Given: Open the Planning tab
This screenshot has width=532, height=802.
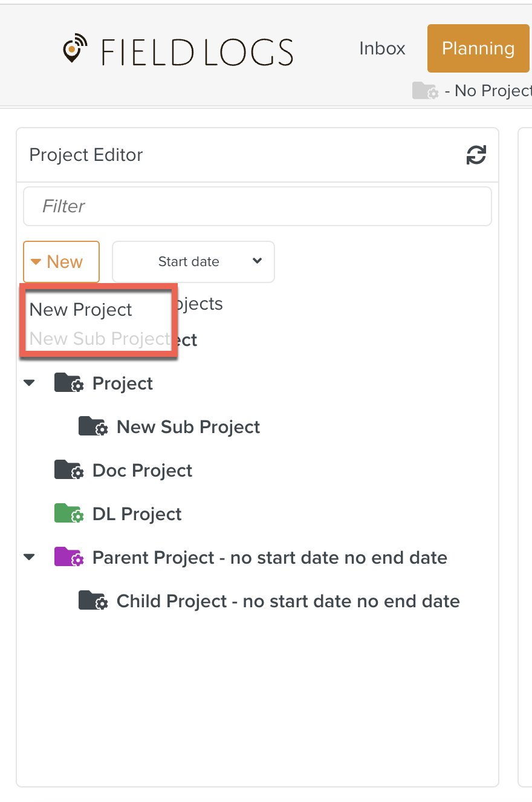Looking at the screenshot, I should point(478,48).
